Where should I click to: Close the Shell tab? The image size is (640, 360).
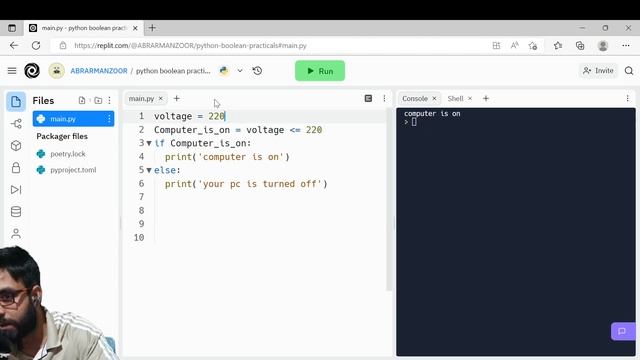470,98
